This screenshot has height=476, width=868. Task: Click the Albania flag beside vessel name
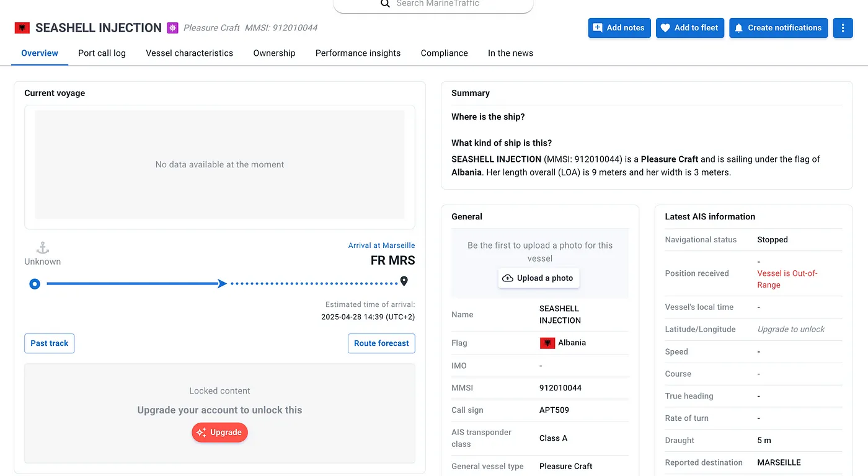click(22, 28)
